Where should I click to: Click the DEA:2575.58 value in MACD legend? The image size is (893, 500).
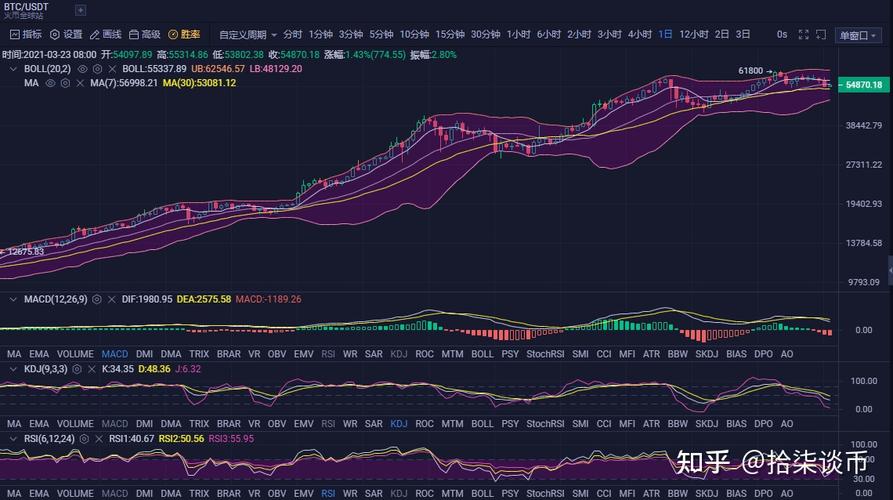pos(203,300)
